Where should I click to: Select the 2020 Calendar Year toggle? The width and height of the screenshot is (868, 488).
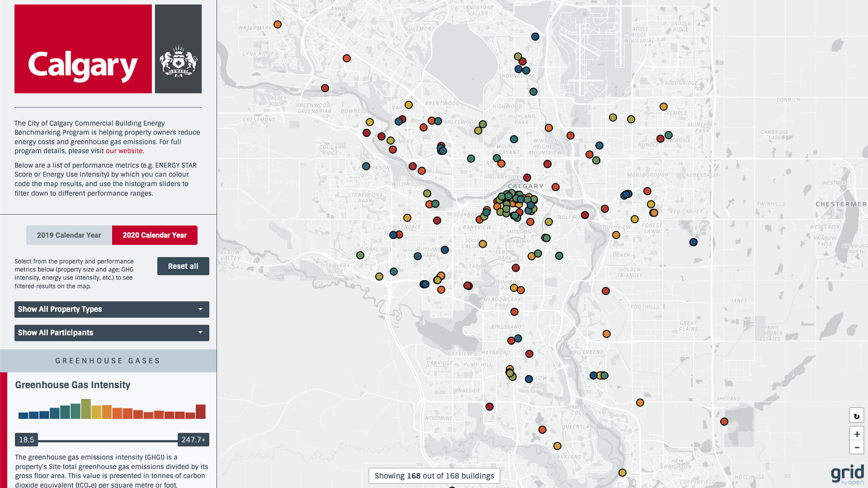pos(155,235)
